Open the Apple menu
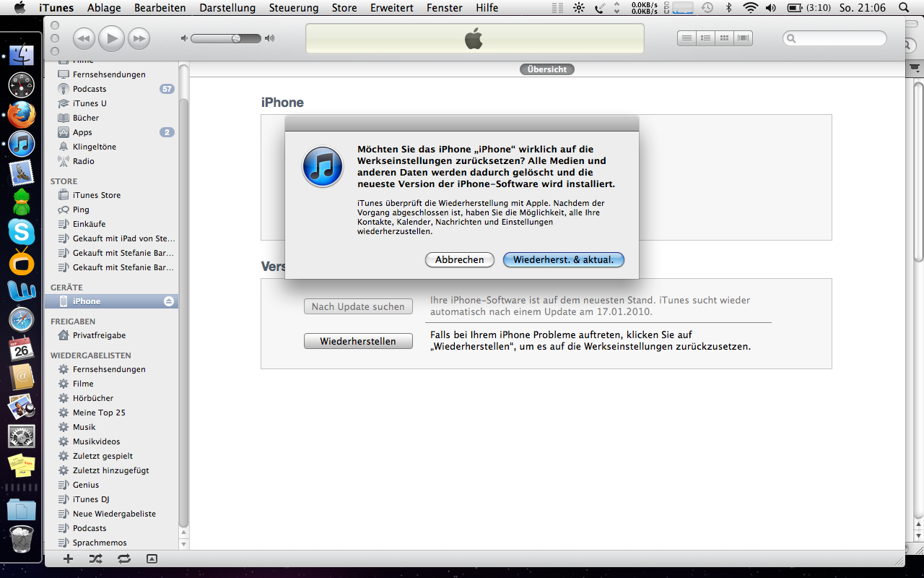 [20, 8]
